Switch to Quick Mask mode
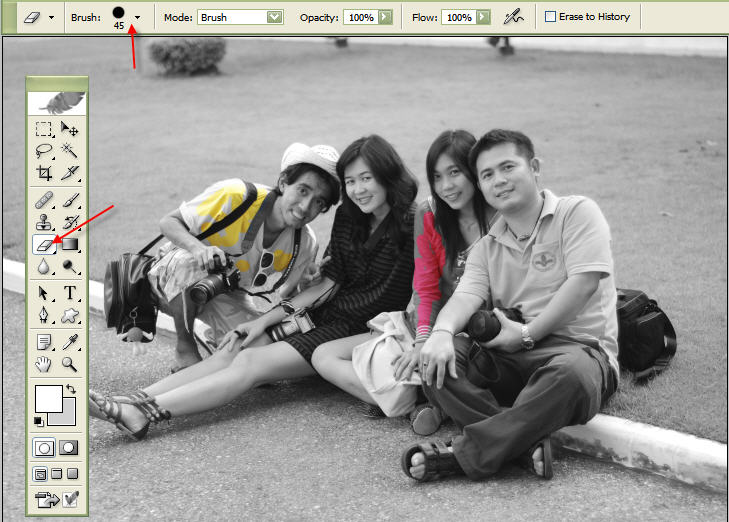 69,448
